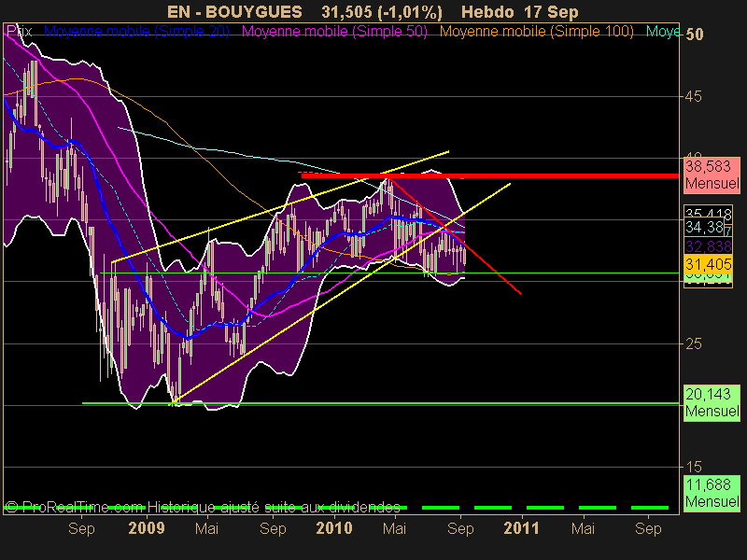Click the chart title EN - BOUYGUES
The height and width of the screenshot is (560, 747).
coord(234,11)
